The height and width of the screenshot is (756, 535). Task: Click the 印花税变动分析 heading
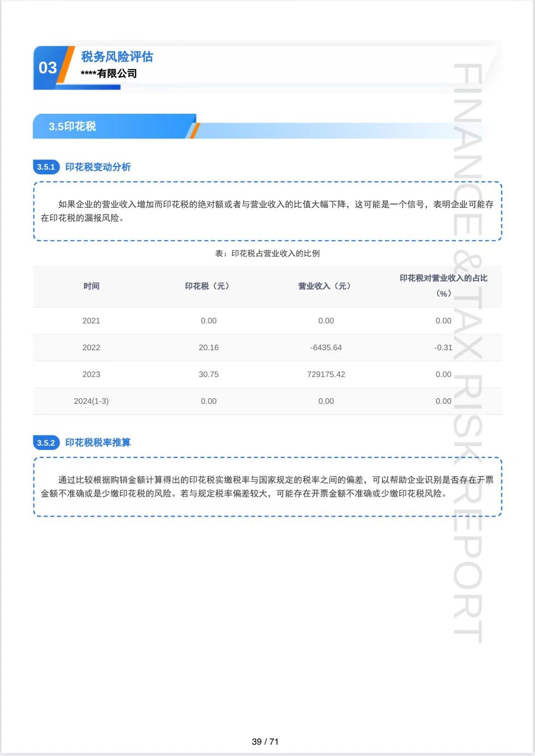coord(98,167)
